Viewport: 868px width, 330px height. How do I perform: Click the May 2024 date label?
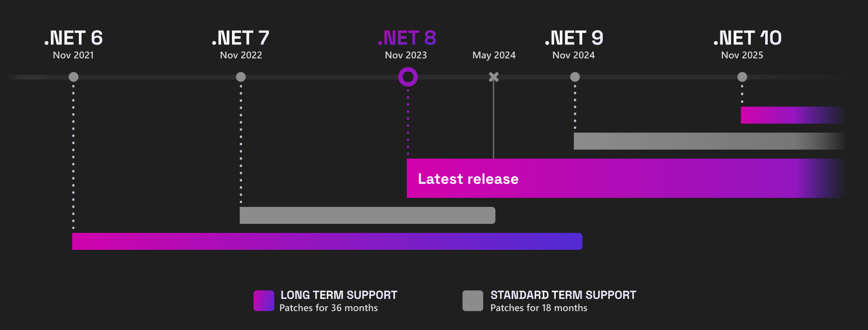(x=494, y=55)
